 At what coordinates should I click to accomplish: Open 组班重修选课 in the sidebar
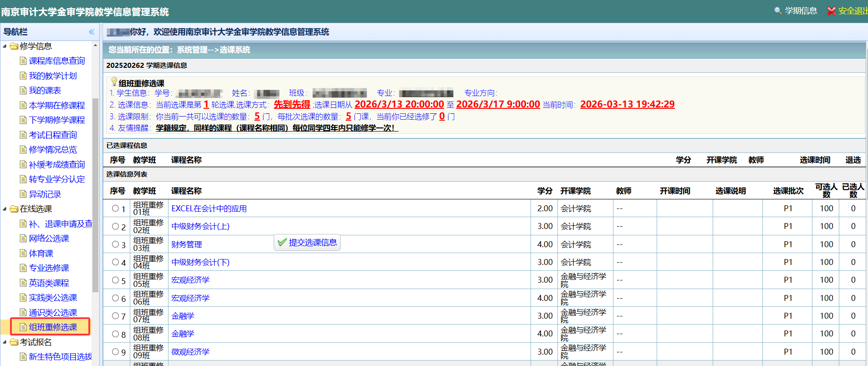[x=53, y=327]
